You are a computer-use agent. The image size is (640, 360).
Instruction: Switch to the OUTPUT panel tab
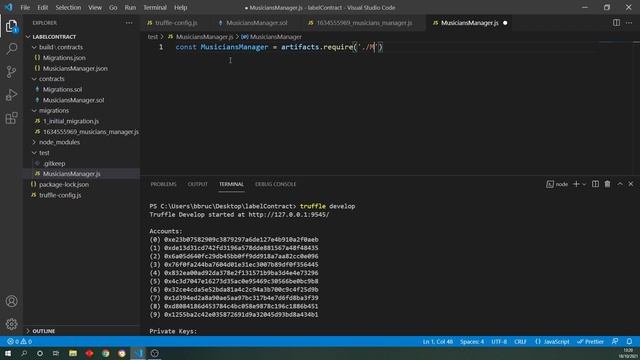[x=198, y=184]
